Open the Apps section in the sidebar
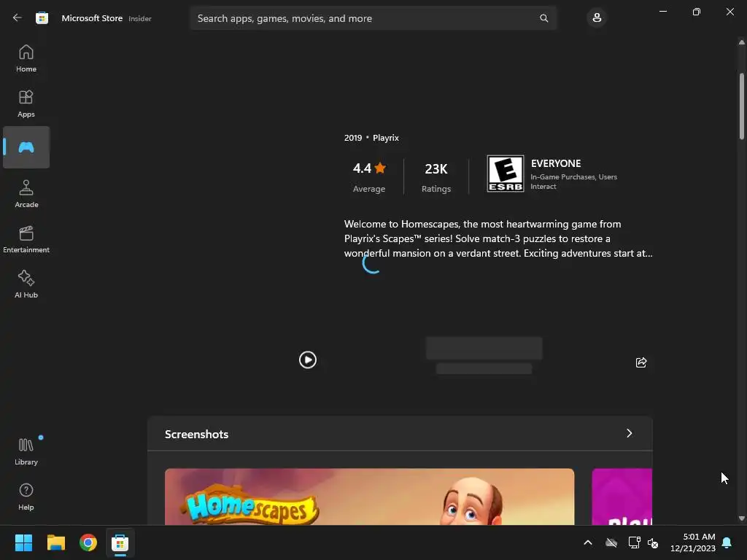Screen dimensions: 747x560 point(26,104)
